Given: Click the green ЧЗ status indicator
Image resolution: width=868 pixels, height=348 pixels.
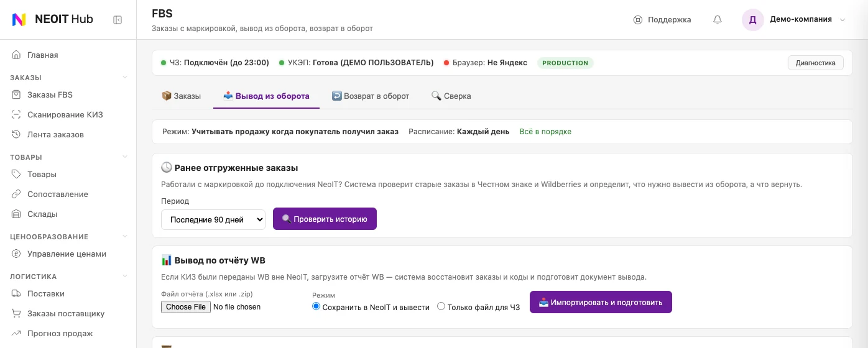Looking at the screenshot, I should pos(164,63).
